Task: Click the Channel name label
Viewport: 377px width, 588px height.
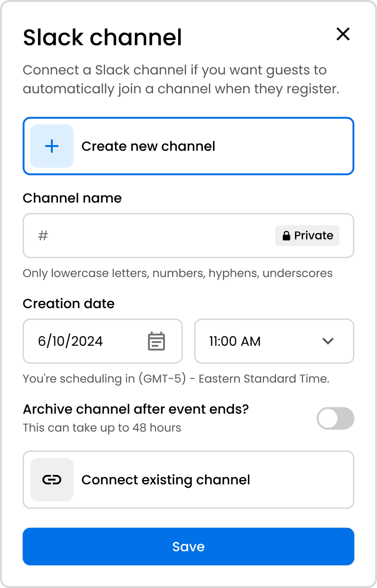Action: (72, 198)
